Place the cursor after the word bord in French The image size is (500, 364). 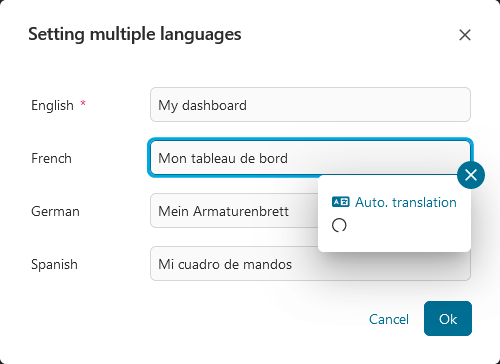tap(289, 158)
